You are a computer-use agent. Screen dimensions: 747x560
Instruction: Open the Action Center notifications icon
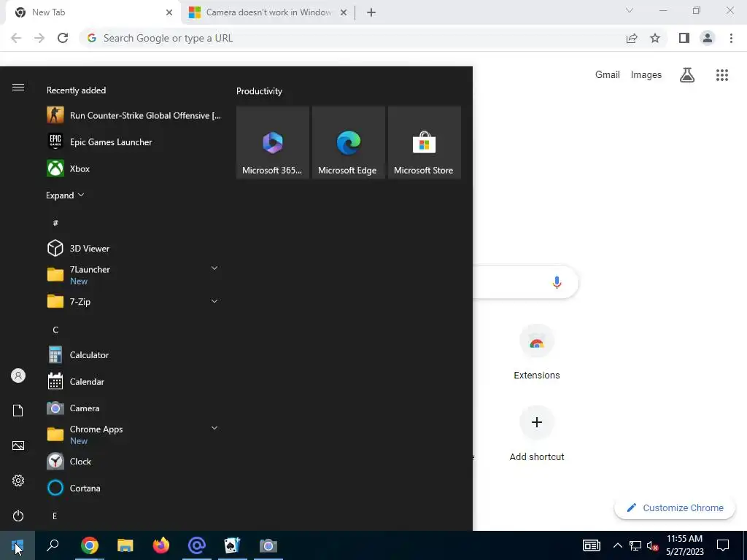723,545
